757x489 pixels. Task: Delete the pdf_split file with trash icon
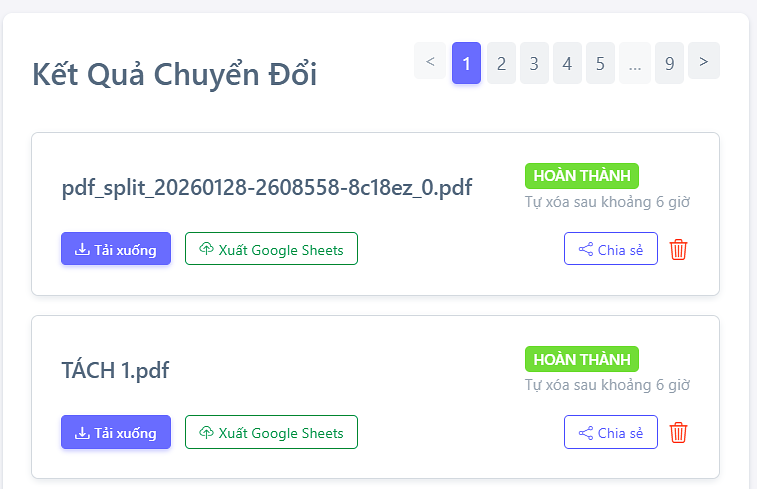(678, 249)
